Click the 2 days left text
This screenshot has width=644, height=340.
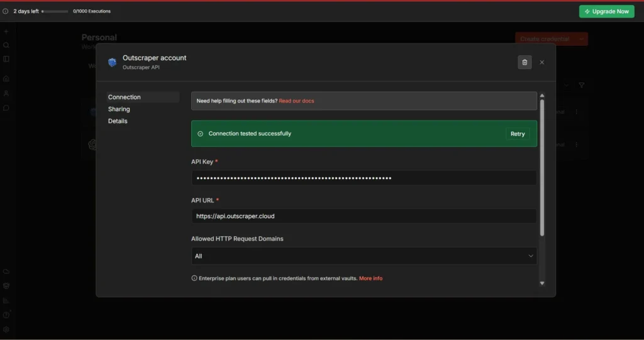coord(26,11)
